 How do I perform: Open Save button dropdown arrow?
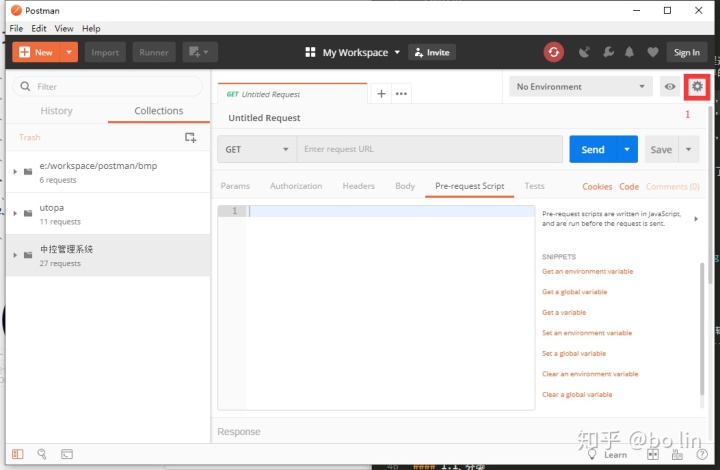click(688, 149)
